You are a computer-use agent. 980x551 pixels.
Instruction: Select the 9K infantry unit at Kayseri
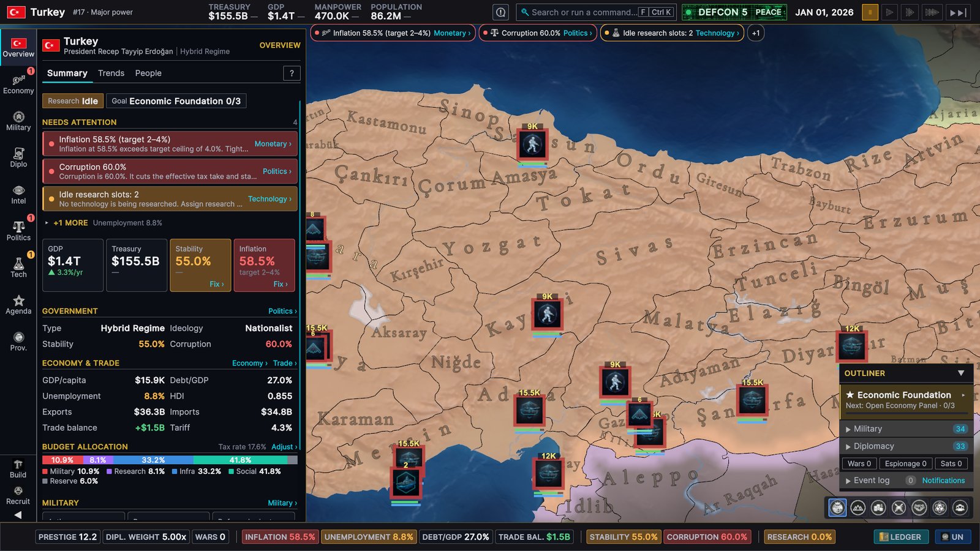click(x=547, y=315)
